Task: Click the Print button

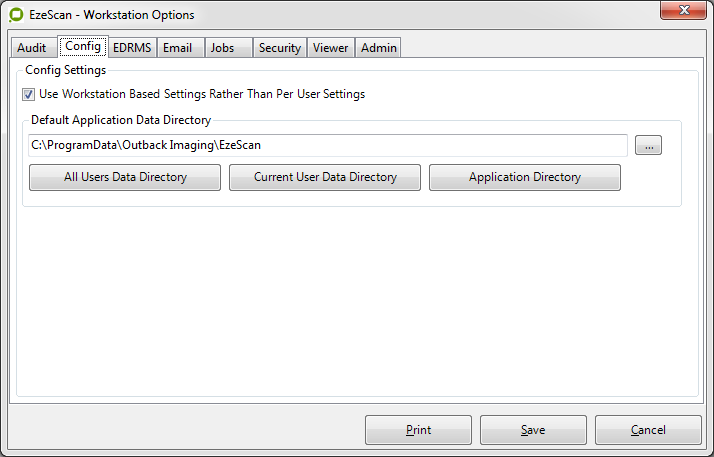Action: (418, 430)
